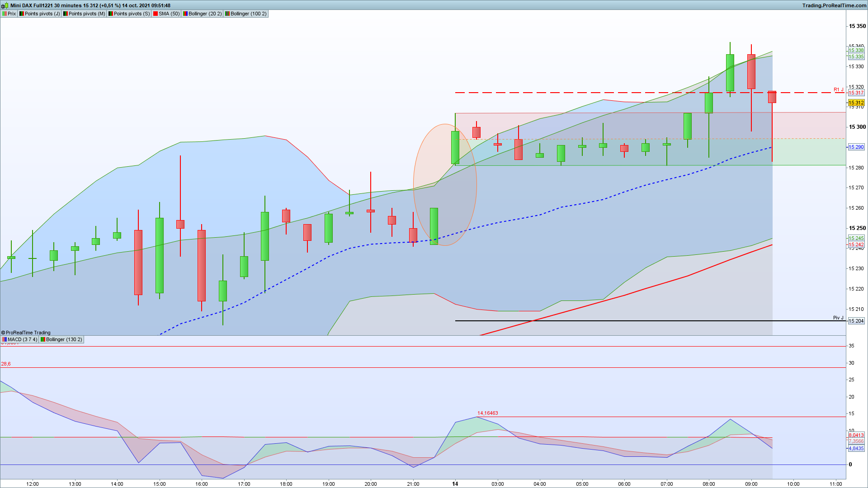Image resolution: width=868 pixels, height=488 pixels.
Task: Click the 14,16463 MACD level label
Action: [487, 413]
